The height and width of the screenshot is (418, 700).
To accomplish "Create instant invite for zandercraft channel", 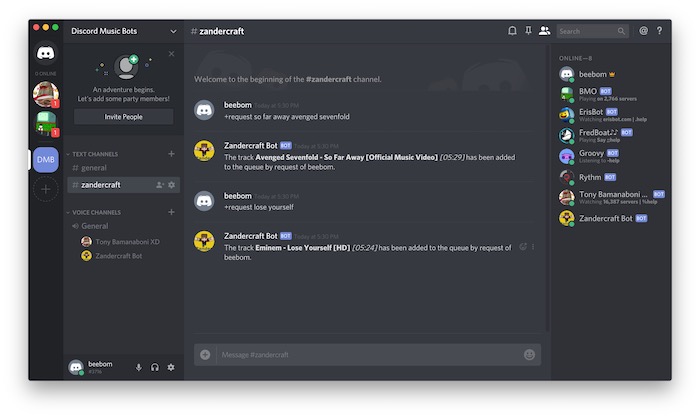I will tap(159, 185).
